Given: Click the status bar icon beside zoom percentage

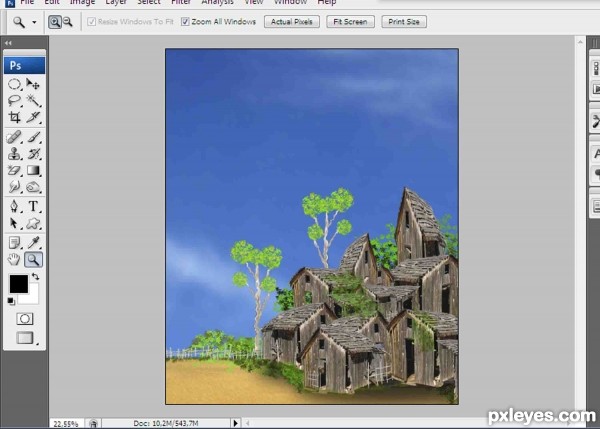Looking at the screenshot, I should (x=93, y=423).
